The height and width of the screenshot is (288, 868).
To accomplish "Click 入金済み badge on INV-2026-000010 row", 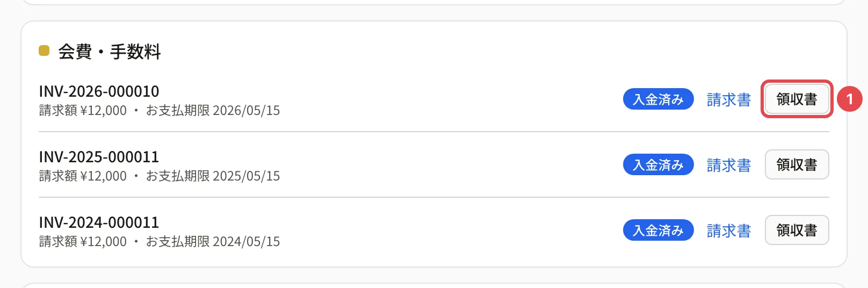I will (x=658, y=99).
